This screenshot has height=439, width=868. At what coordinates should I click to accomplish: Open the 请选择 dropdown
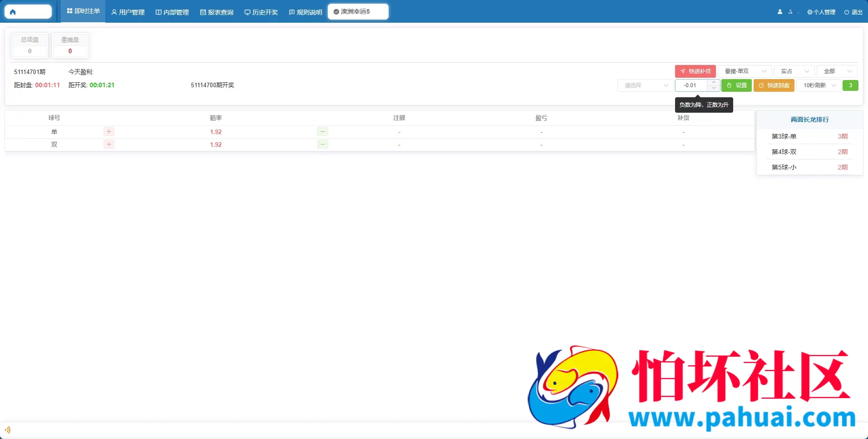[646, 85]
